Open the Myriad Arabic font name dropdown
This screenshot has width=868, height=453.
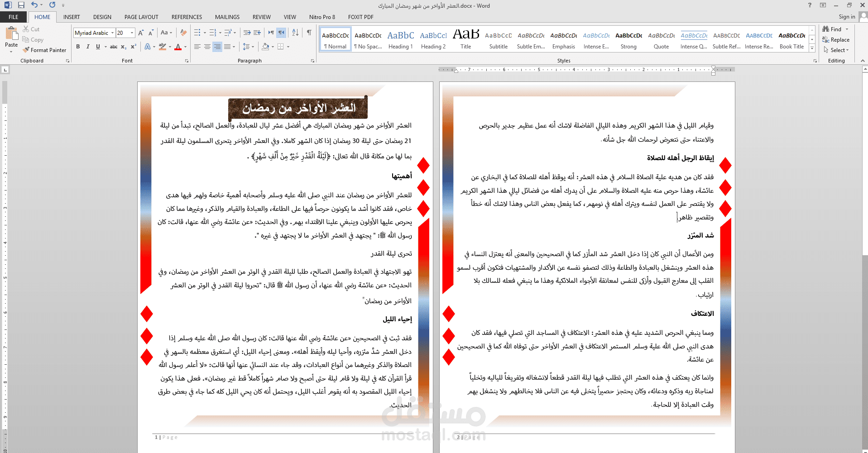click(x=112, y=33)
